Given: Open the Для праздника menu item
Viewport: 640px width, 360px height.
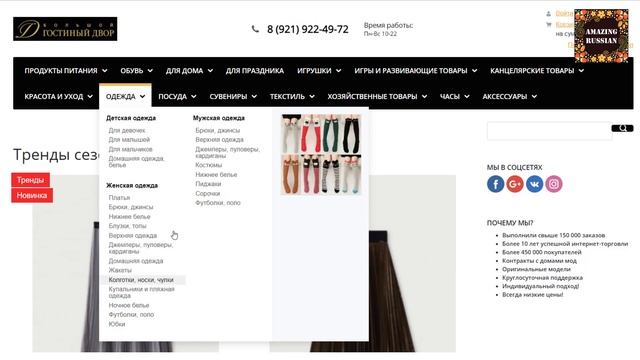Looking at the screenshot, I should click(255, 71).
